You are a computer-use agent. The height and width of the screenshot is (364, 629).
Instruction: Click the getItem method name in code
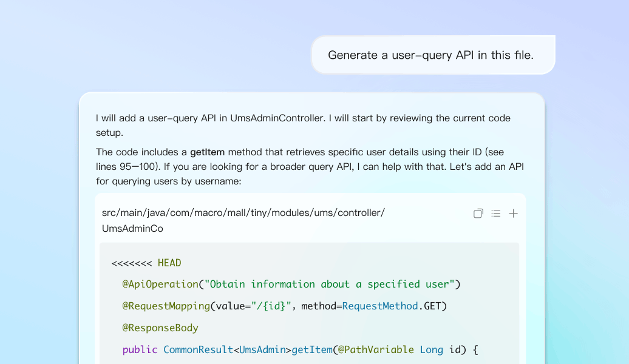[312, 349]
